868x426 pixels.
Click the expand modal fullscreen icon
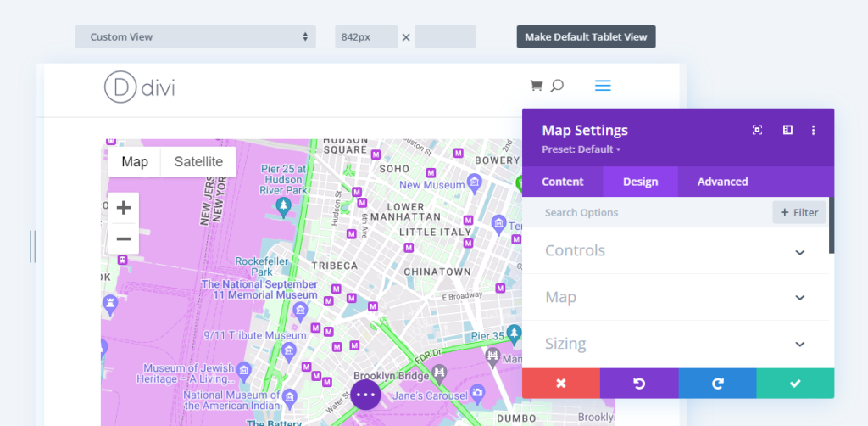point(758,130)
